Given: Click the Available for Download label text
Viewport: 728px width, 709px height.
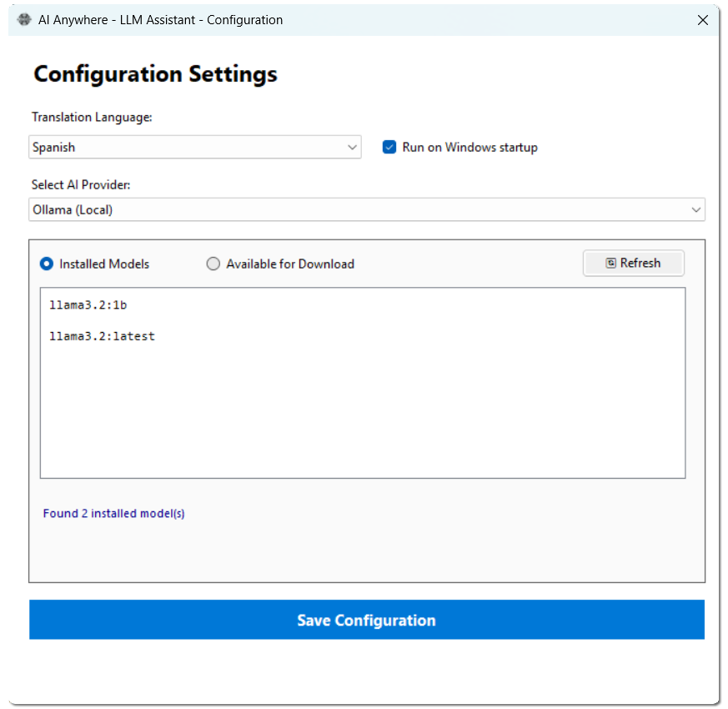Looking at the screenshot, I should click(x=290, y=264).
